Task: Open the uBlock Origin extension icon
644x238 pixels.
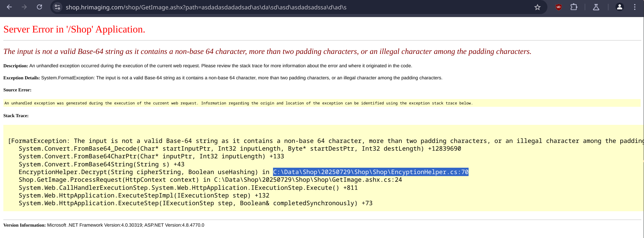Action: pos(558,7)
